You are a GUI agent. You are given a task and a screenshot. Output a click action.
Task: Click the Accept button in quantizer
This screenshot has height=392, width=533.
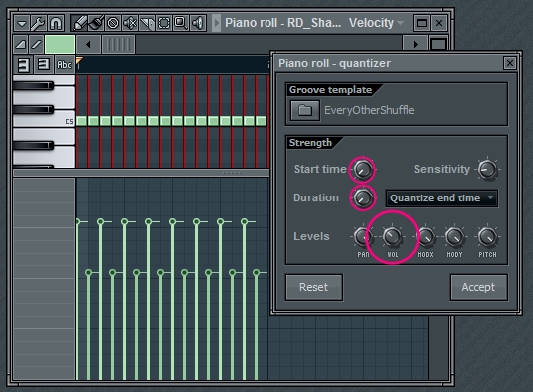pyautogui.click(x=478, y=287)
